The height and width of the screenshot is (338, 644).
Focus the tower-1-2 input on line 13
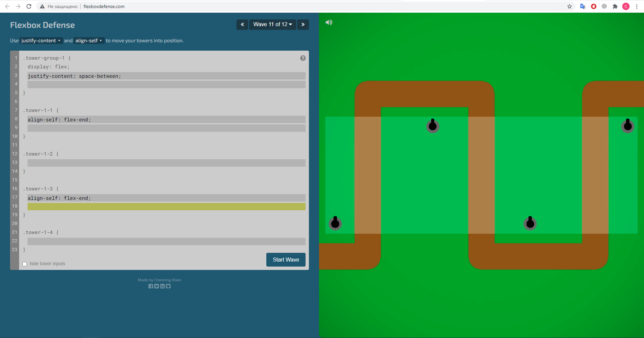coord(166,163)
